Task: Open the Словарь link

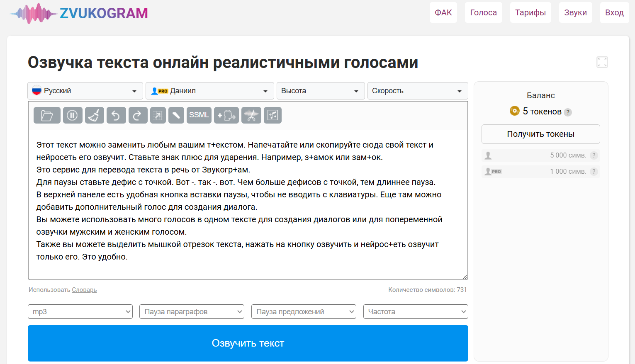Action: point(84,289)
